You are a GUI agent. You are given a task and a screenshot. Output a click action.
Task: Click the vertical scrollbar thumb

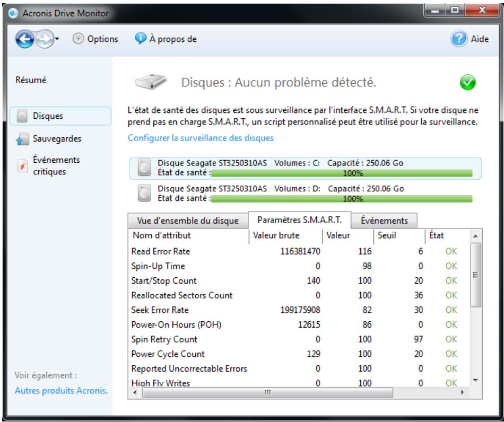click(x=476, y=275)
